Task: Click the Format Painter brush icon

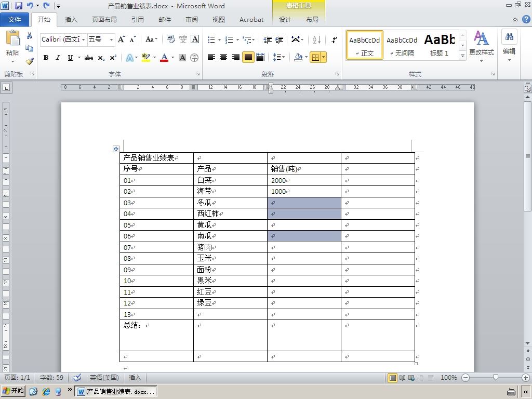Action: pyautogui.click(x=30, y=61)
